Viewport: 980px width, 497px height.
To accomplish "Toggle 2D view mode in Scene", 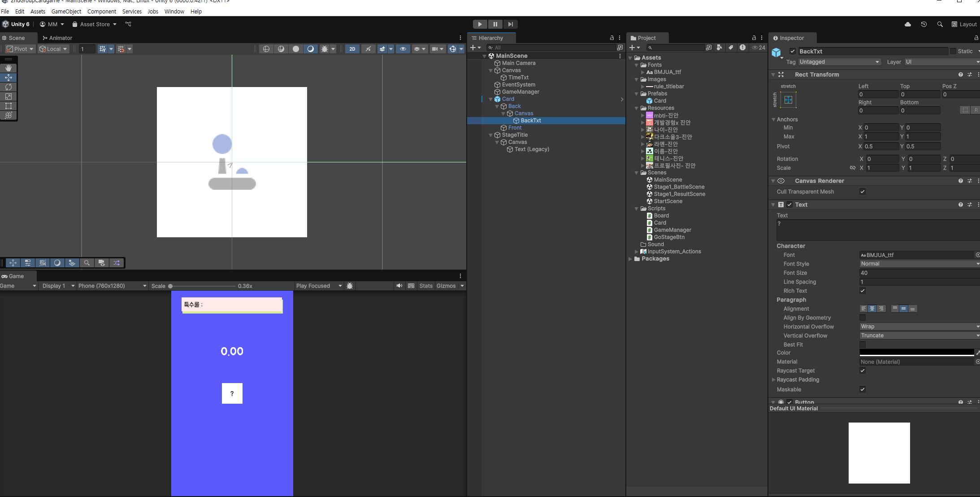I will point(352,49).
